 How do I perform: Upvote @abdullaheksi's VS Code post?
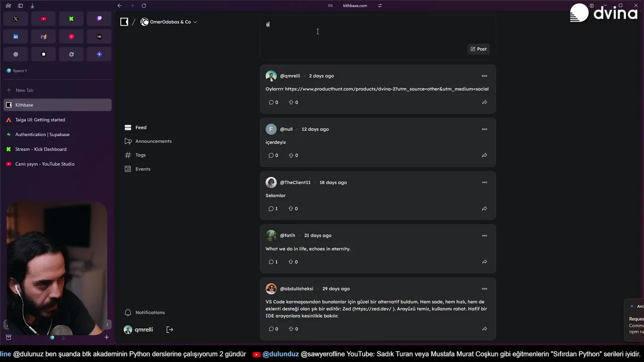[x=293, y=329]
